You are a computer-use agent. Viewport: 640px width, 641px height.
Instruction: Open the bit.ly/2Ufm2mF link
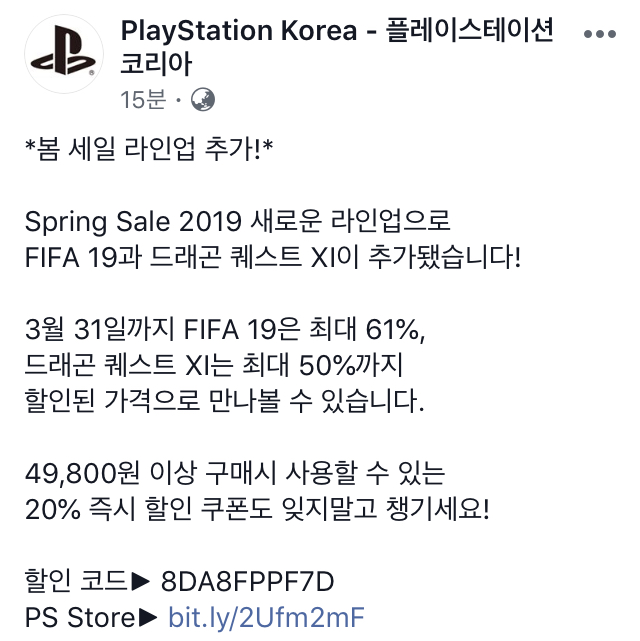pos(266,616)
